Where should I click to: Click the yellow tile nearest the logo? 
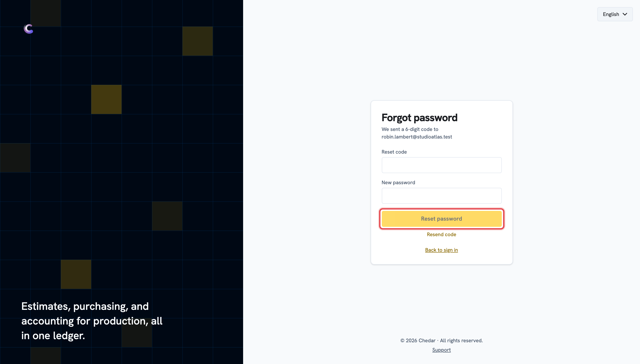tap(46, 13)
